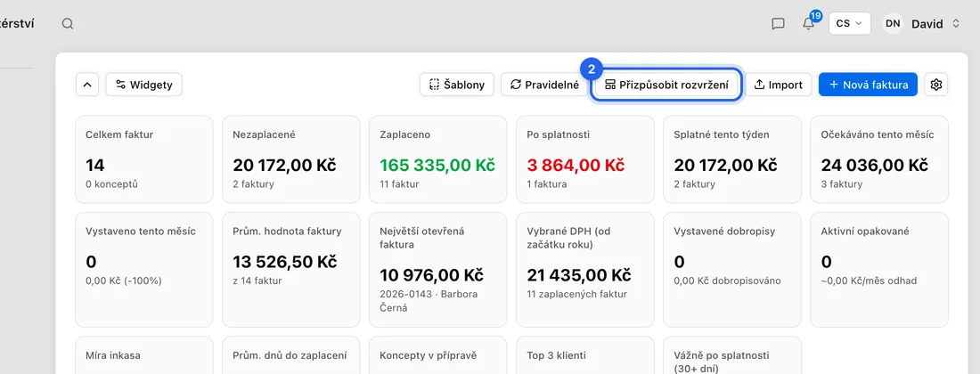
Task: Click the Prům. dnů do zaplacení card
Action: click(x=291, y=355)
